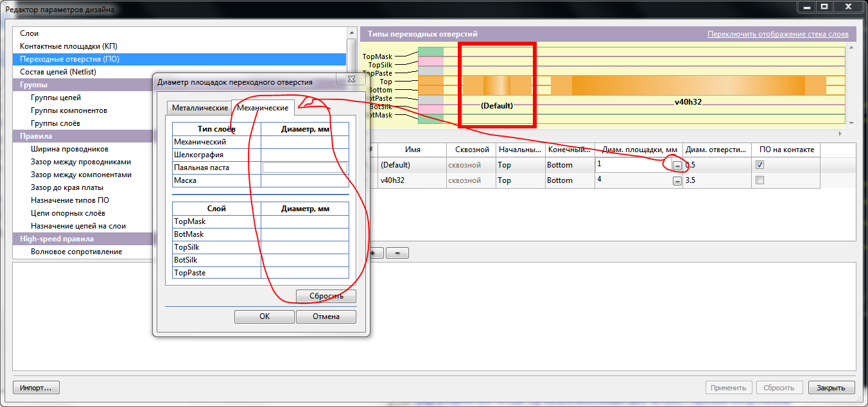Enable 'ПО на контакте' for v40h32 via

tap(760, 180)
